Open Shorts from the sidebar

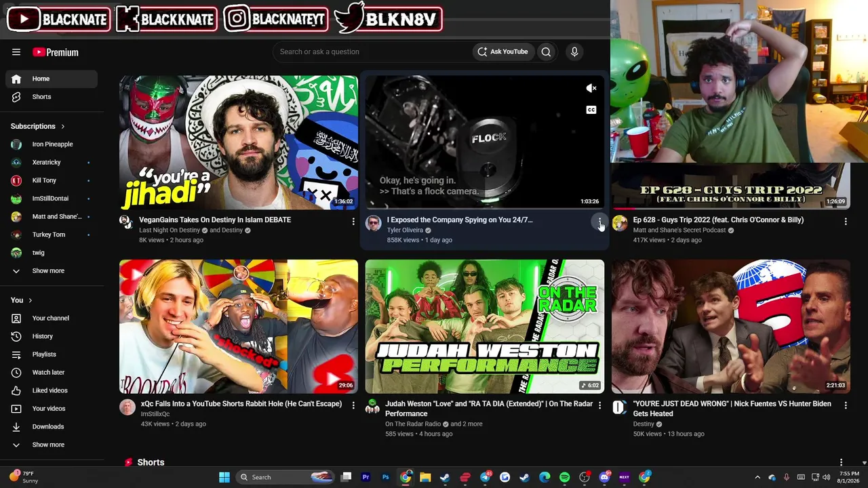coord(52,97)
